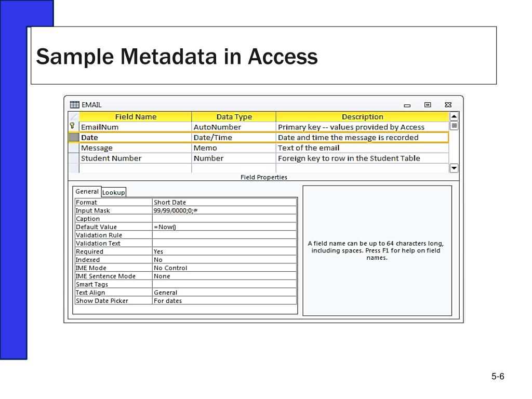Click the 'Text of the email' description

pos(362,148)
